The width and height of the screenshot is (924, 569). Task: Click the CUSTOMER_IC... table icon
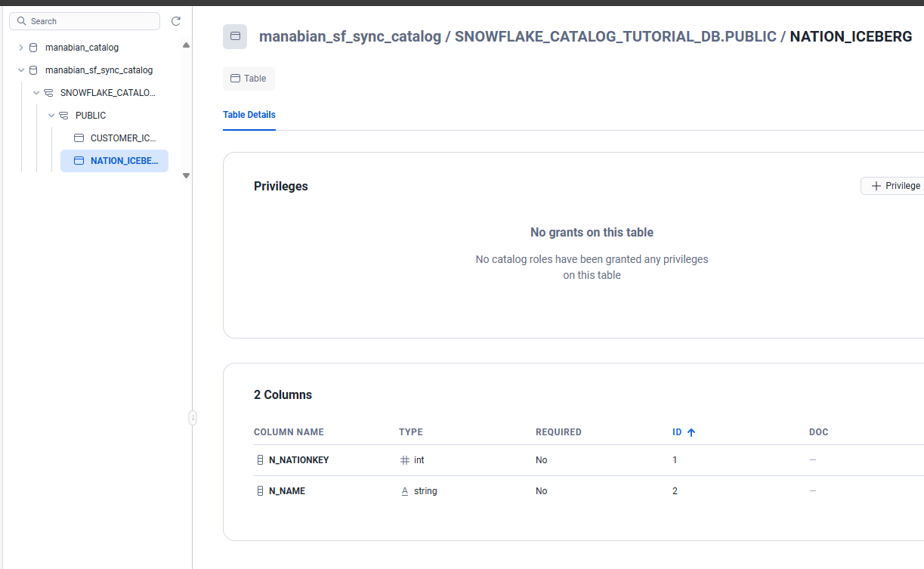[79, 138]
